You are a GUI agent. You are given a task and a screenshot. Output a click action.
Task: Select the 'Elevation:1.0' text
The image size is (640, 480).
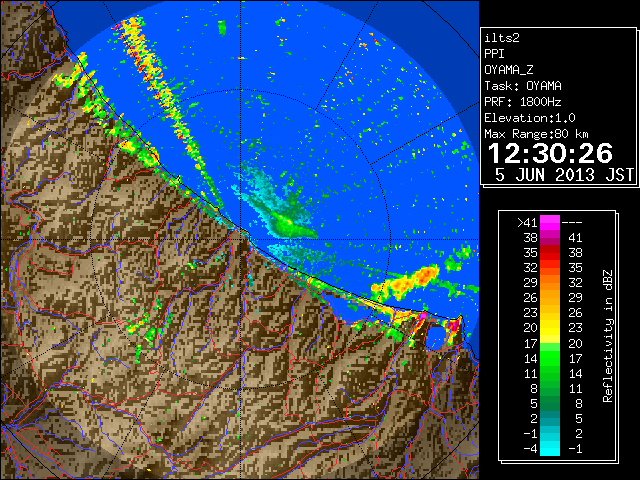click(x=530, y=118)
